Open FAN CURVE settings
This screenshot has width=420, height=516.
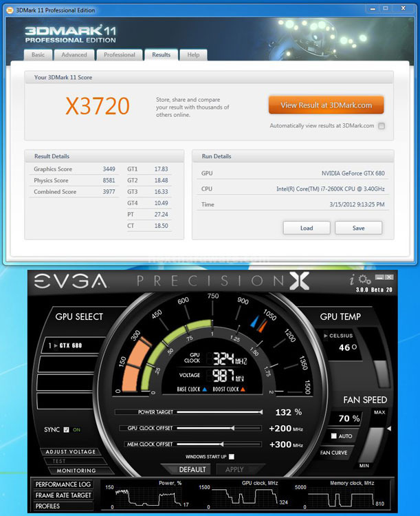[333, 453]
